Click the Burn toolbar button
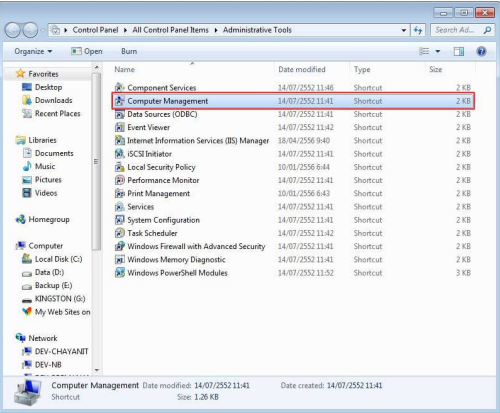This screenshot has height=413, width=500. pyautogui.click(x=129, y=51)
